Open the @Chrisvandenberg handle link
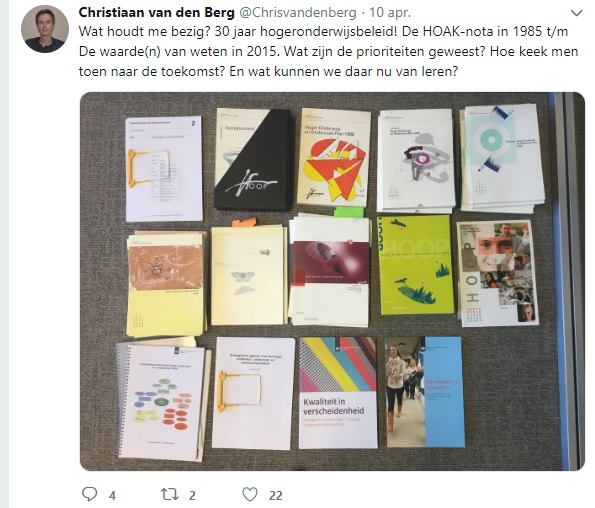Screen dimensions: 595x508 298,13
